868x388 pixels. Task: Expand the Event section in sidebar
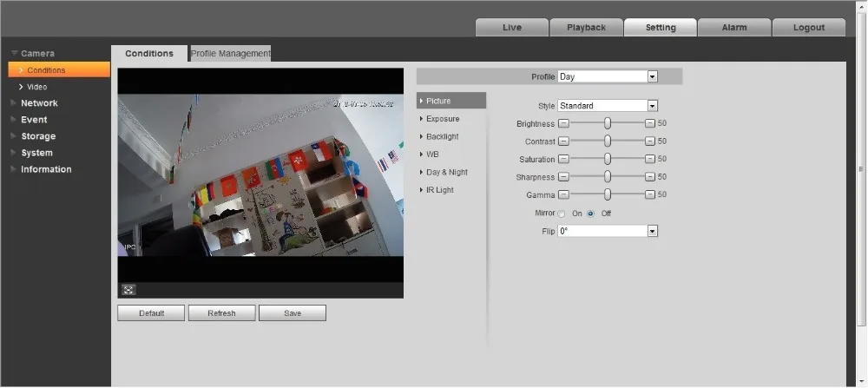click(x=29, y=120)
